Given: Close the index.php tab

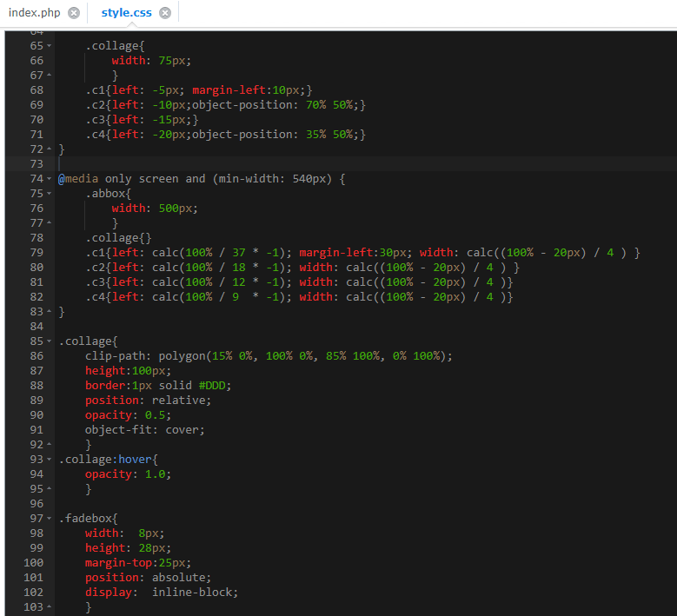Looking at the screenshot, I should pyautogui.click(x=74, y=13).
